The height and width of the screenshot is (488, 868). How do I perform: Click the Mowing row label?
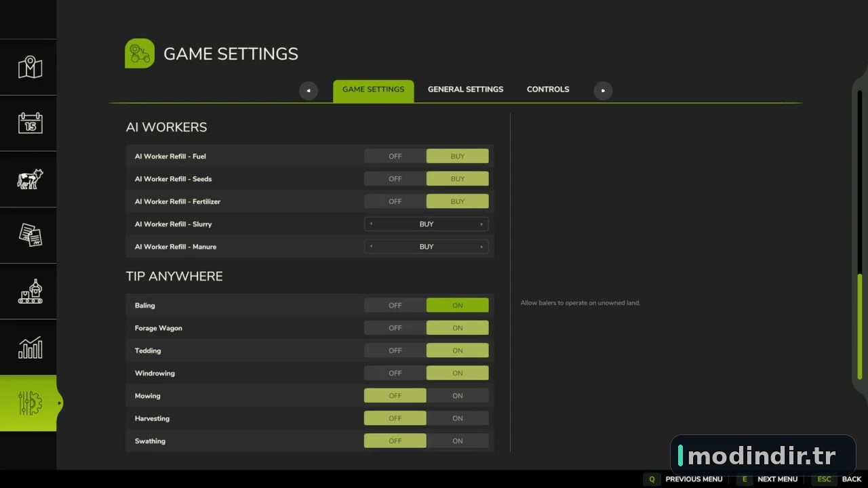(x=147, y=396)
